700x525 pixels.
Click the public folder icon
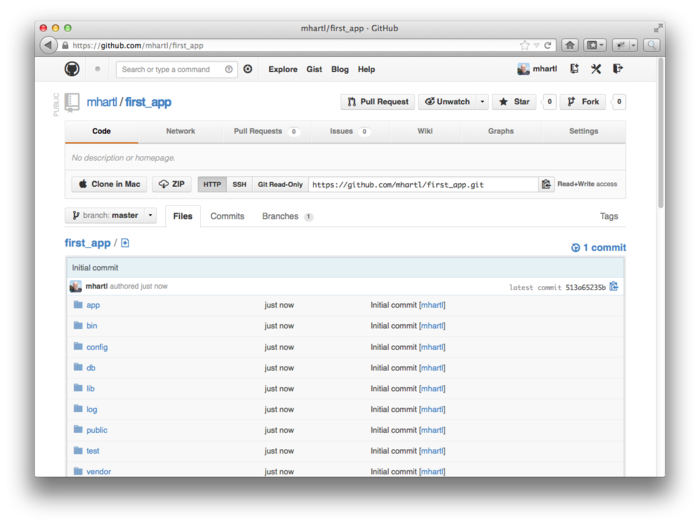[78, 429]
